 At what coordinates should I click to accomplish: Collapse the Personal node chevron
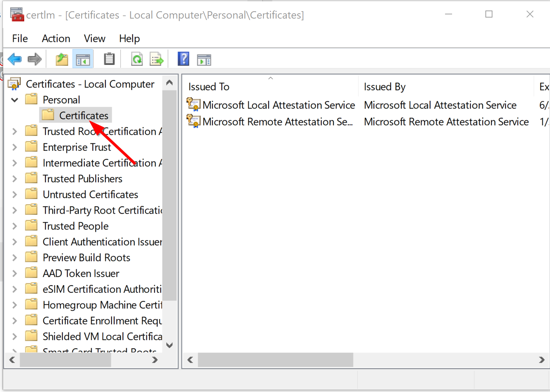(15, 100)
